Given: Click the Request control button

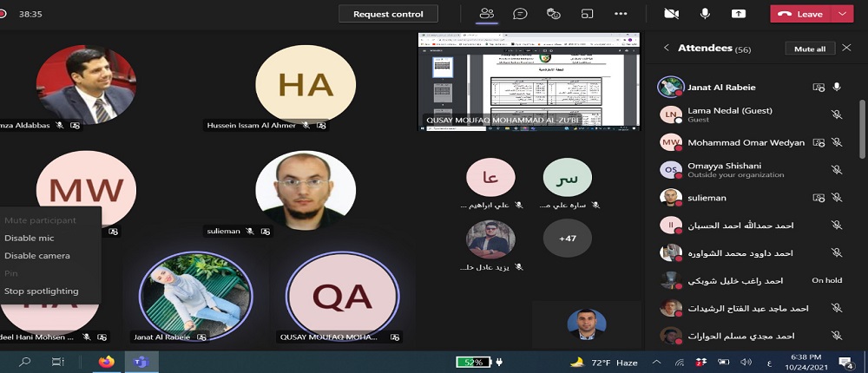Looking at the screenshot, I should point(388,14).
